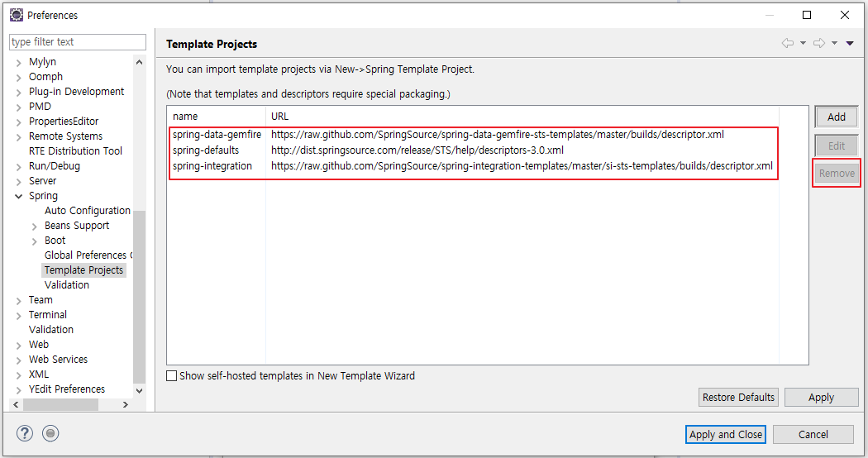
Task: Expand the Oomph tree node
Action: [x=19, y=78]
